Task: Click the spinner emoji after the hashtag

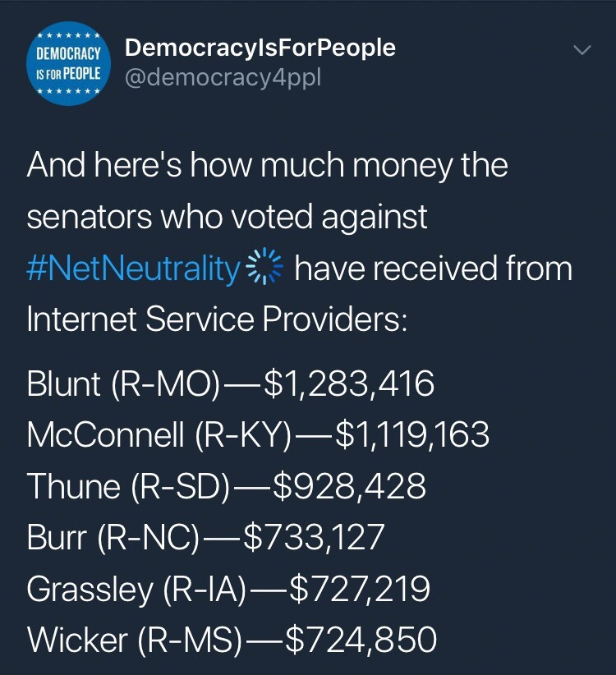Action: [264, 269]
